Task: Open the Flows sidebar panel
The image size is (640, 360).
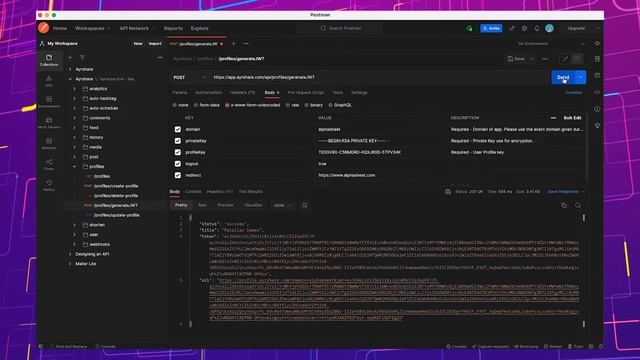Action: click(49, 164)
